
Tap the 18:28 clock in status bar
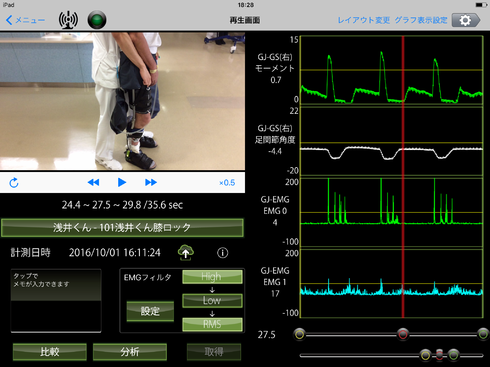click(x=246, y=5)
